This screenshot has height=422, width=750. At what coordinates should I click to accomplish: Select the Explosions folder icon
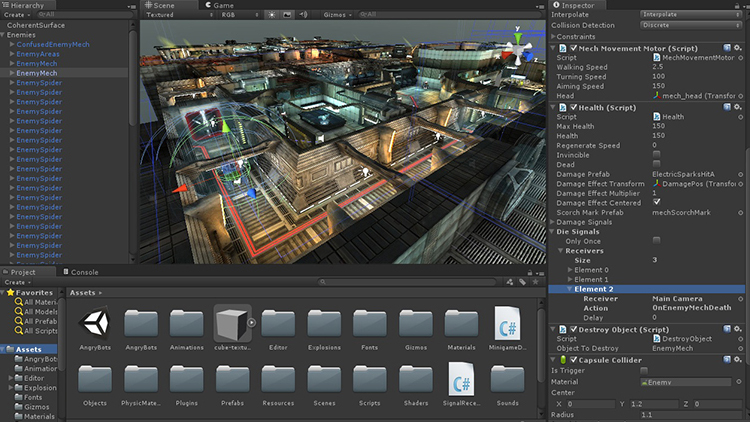pyautogui.click(x=324, y=323)
